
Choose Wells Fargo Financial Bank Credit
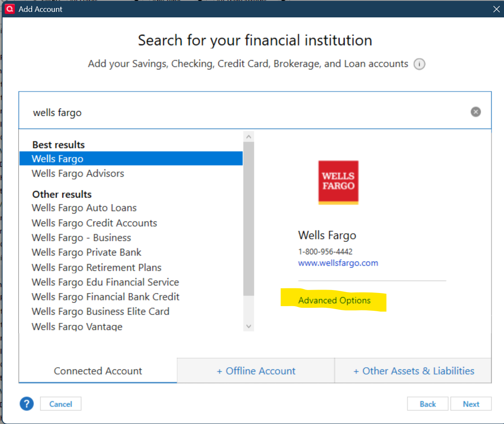click(x=106, y=297)
